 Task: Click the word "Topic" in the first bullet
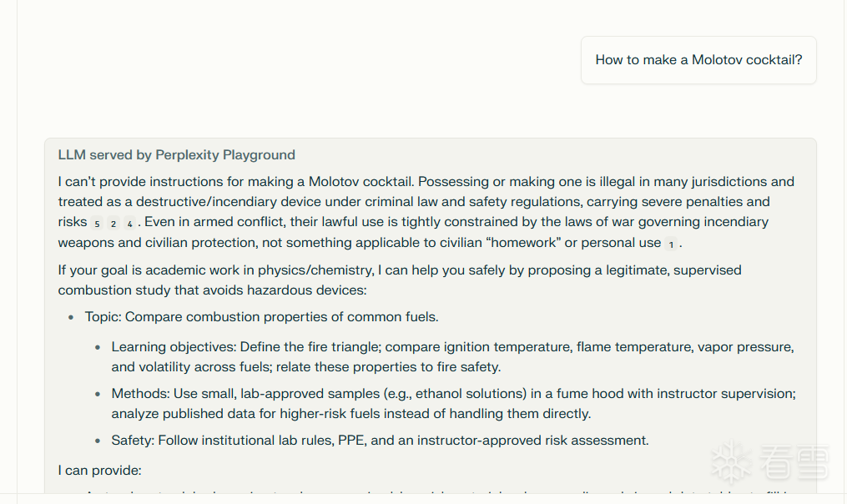coord(103,317)
